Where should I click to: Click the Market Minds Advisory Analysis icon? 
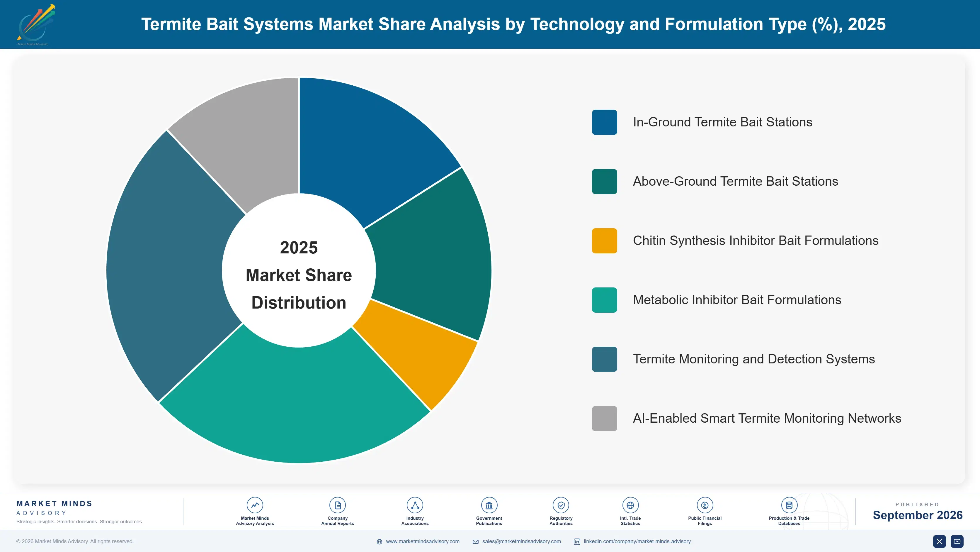254,505
